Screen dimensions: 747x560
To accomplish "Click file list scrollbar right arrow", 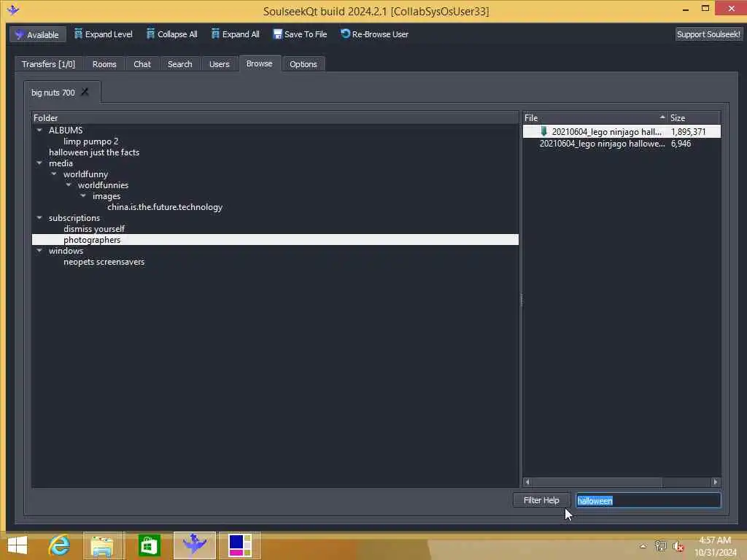I will point(716,482).
